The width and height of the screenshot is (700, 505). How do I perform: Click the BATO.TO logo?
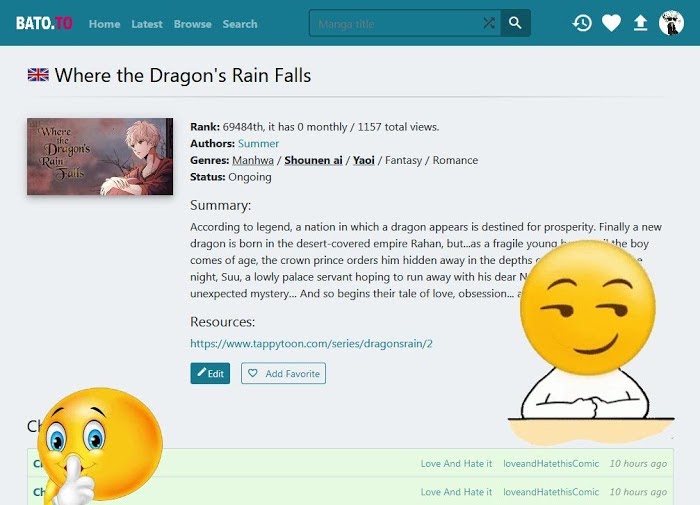coord(44,23)
